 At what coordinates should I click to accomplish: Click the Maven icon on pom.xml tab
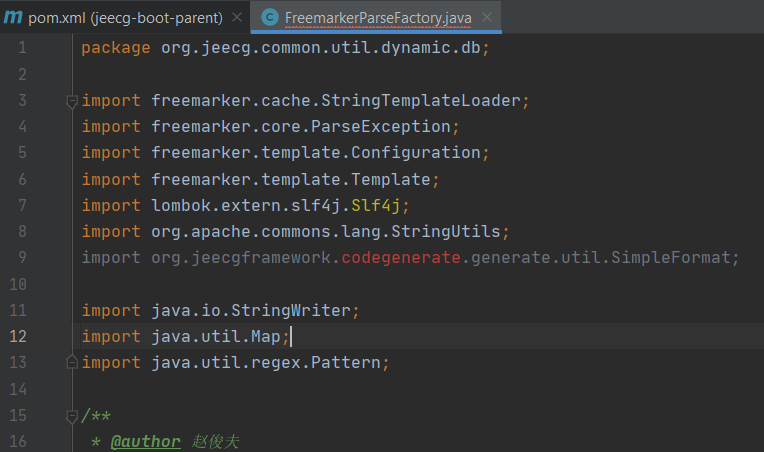point(13,18)
